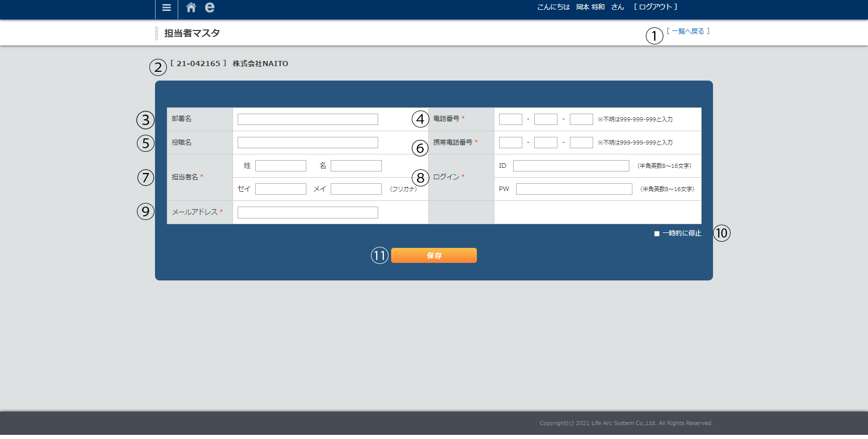Image resolution: width=868 pixels, height=439 pixels.
Task: Click last 電話番号 number box
Action: click(581, 119)
